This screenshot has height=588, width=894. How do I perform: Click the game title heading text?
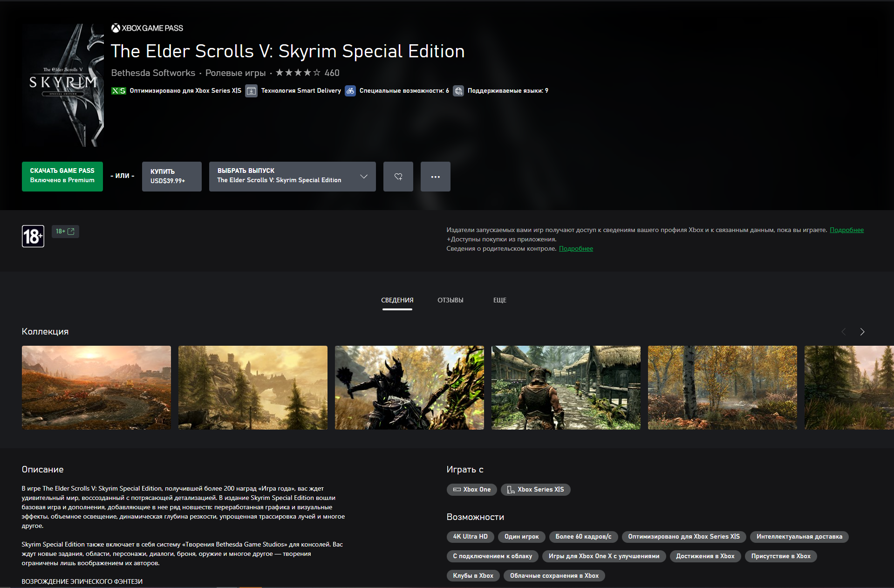[x=288, y=51]
